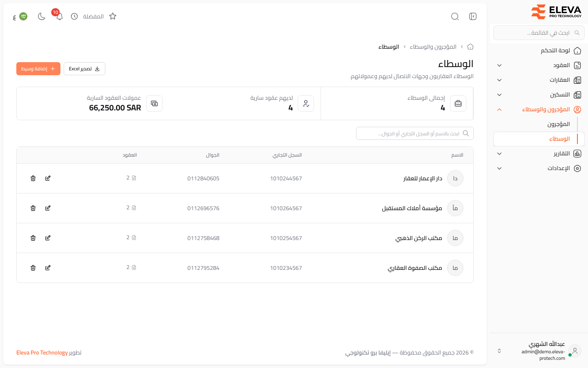This screenshot has width=588, height=368.
Task: Open recent history clock icon
Action: pos(74,16)
